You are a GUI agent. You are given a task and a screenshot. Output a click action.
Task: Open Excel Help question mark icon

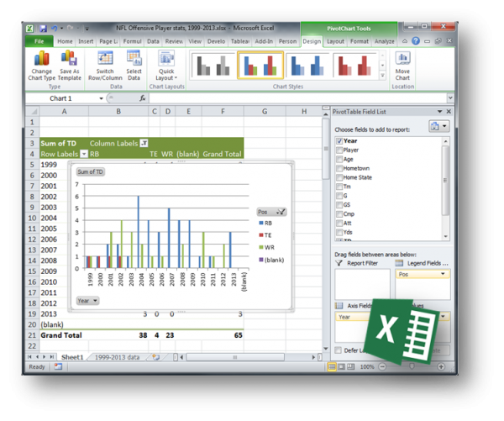[x=416, y=41]
